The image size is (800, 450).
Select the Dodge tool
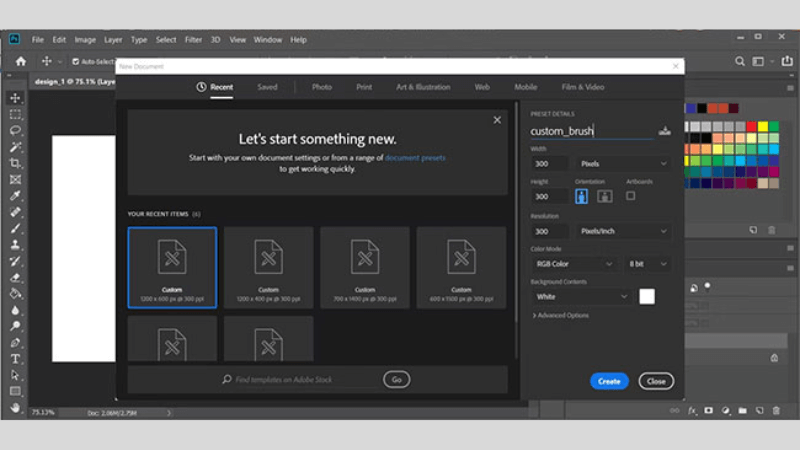(15, 326)
